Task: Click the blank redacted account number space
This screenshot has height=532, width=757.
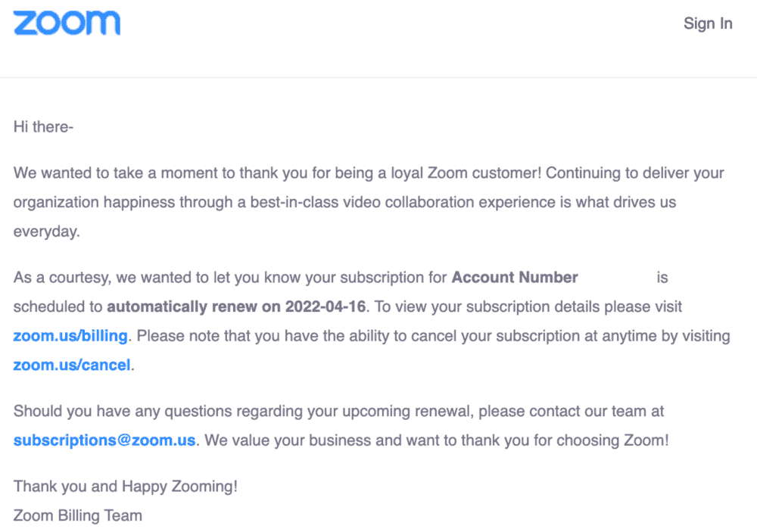Action: pyautogui.click(x=617, y=277)
